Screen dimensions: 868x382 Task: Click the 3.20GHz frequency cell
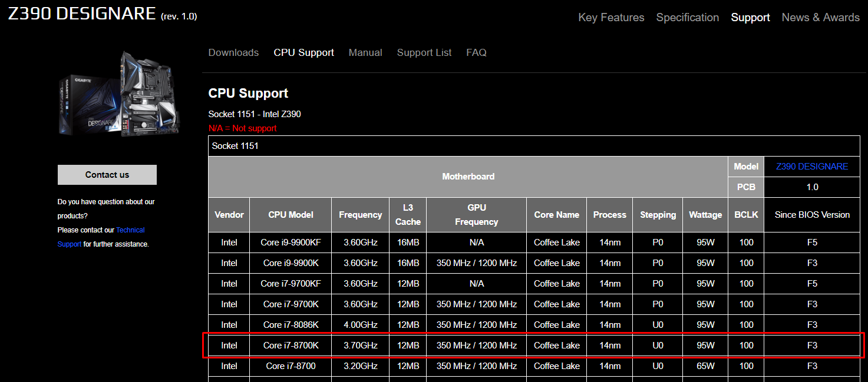(x=361, y=366)
